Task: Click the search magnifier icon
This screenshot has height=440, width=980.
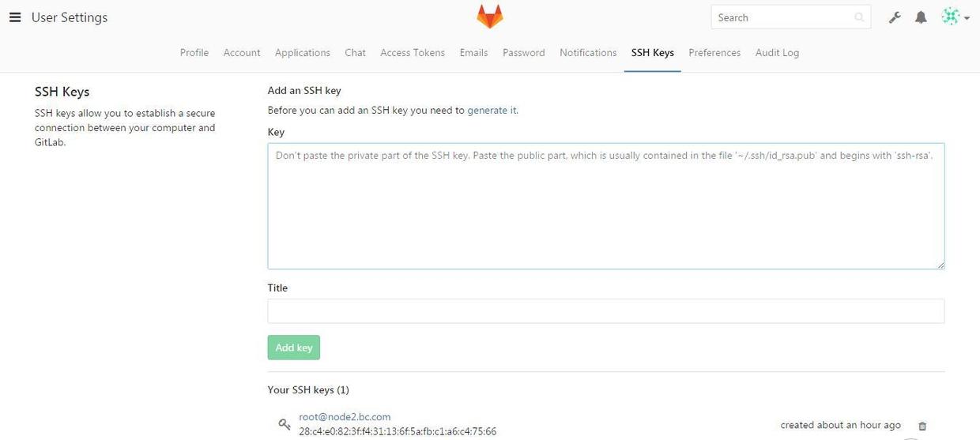Action: pyautogui.click(x=859, y=17)
